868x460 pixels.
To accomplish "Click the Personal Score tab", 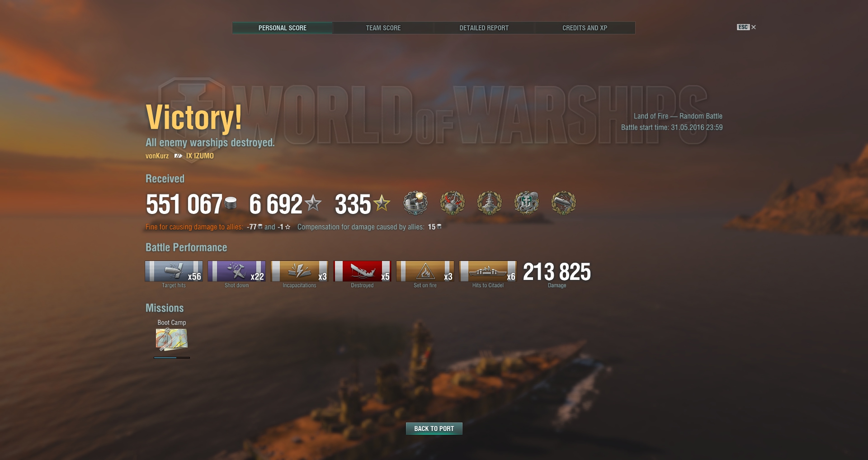I will 283,28.
